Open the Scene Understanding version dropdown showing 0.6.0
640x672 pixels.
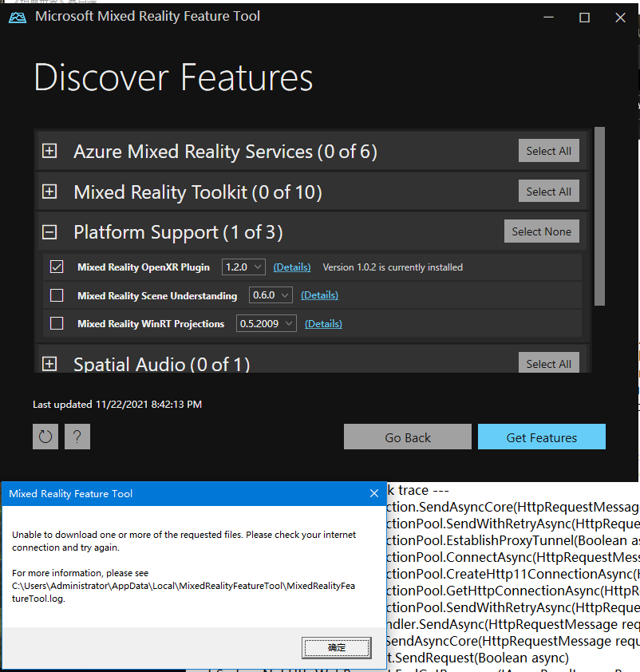pos(271,294)
